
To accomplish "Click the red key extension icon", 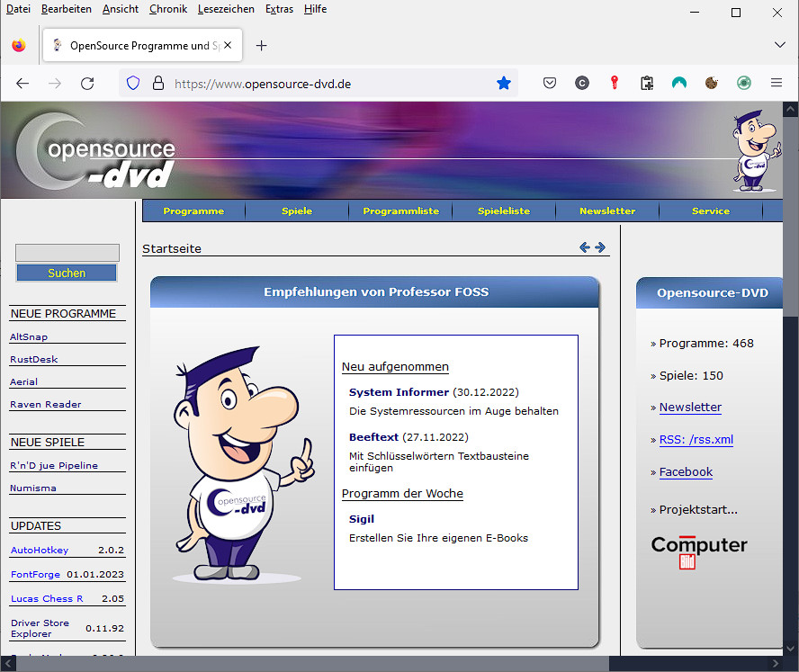I will [x=615, y=83].
